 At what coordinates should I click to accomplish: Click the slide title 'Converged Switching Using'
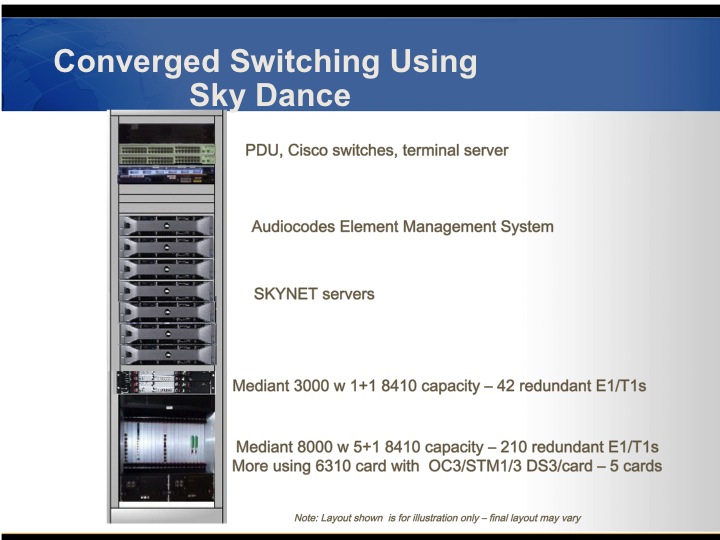click(265, 62)
